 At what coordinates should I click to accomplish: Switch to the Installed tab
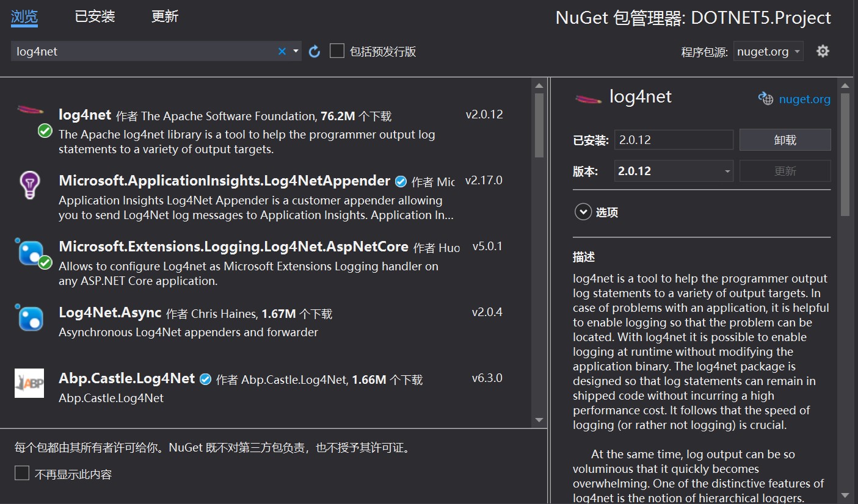(95, 16)
